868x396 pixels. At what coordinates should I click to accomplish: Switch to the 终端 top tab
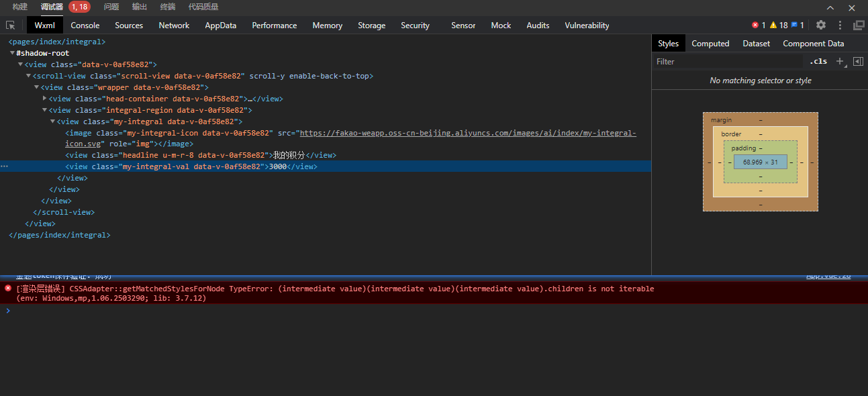coord(168,7)
